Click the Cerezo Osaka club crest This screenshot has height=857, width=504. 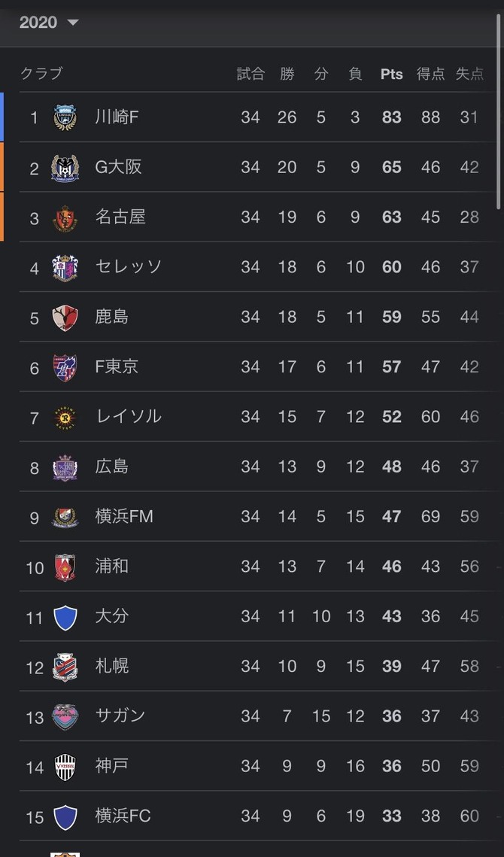pos(65,267)
